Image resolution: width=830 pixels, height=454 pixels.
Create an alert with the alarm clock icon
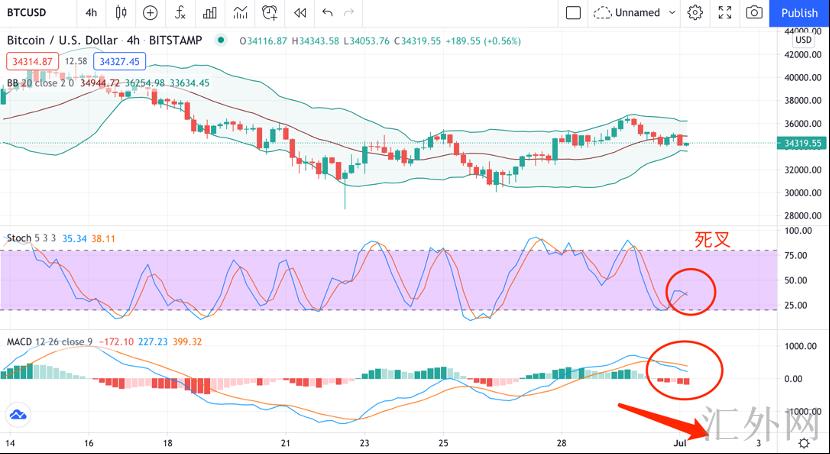(270, 13)
